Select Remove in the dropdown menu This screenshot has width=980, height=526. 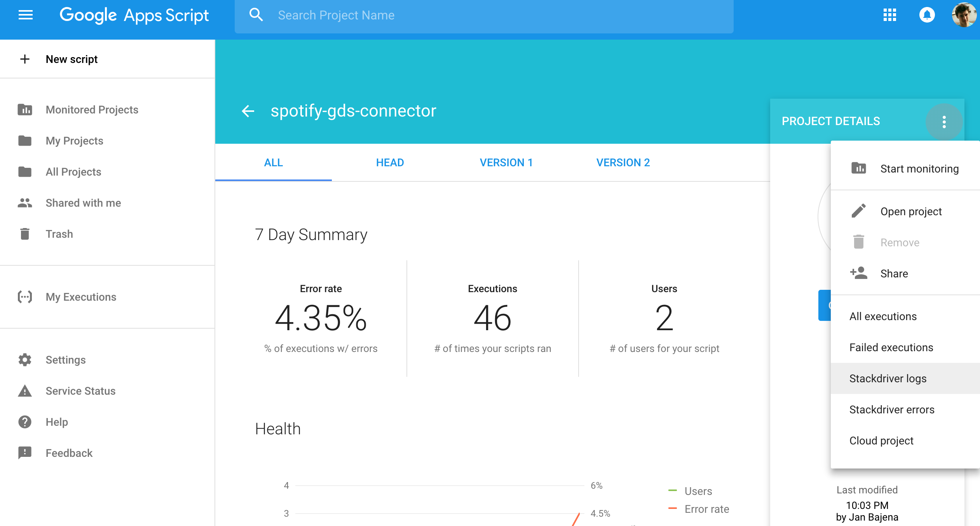click(x=905, y=242)
